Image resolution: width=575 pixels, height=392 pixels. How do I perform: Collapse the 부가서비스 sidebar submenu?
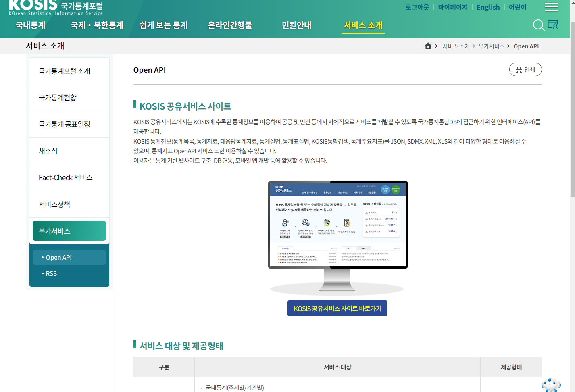pos(69,230)
